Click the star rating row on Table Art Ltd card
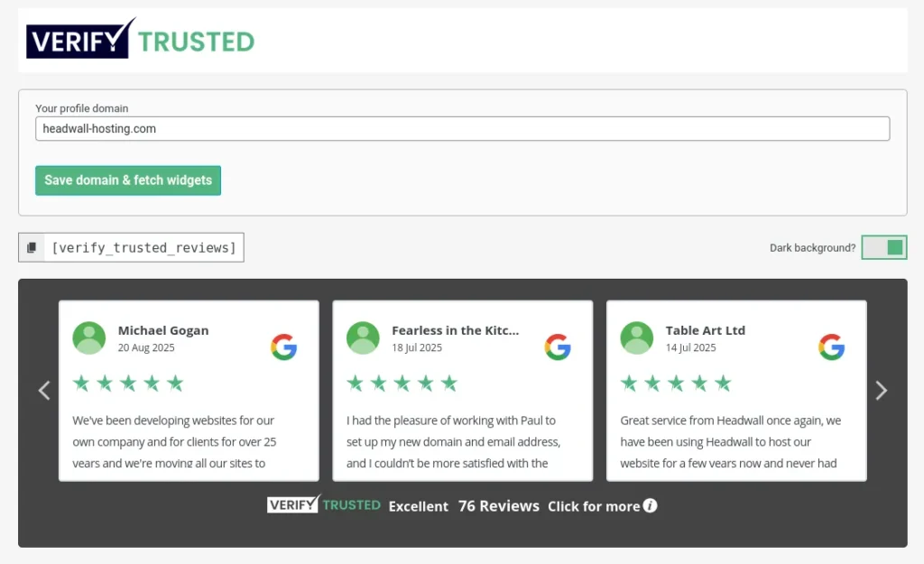 coord(676,383)
